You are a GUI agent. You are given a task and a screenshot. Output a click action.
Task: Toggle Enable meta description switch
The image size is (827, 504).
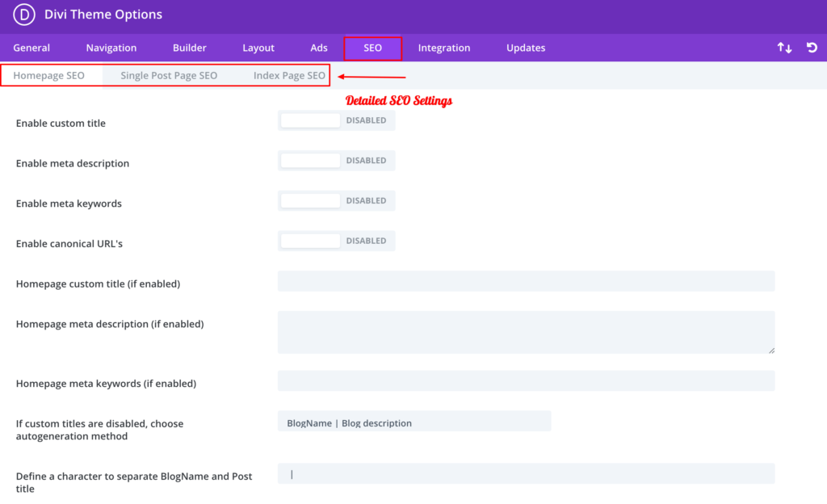coord(337,160)
